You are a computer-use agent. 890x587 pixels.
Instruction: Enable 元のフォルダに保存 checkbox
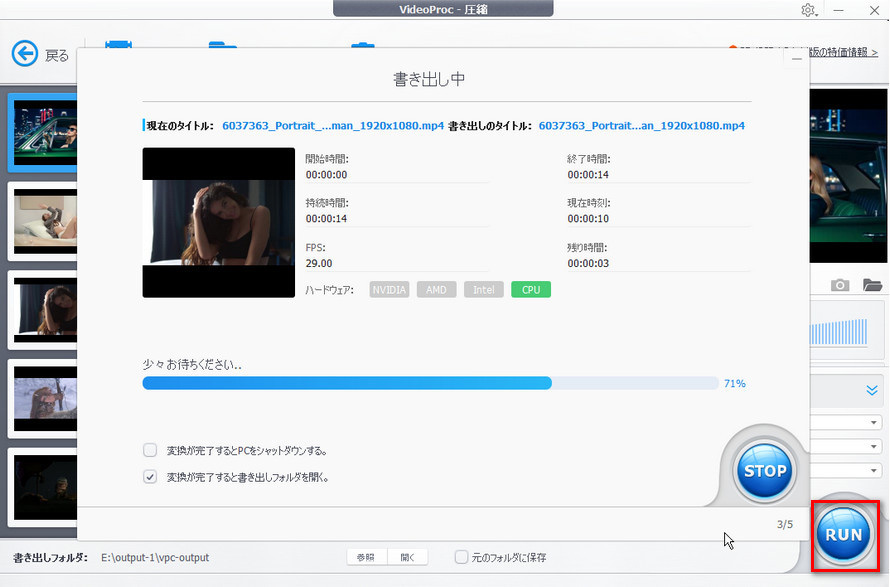click(x=461, y=558)
